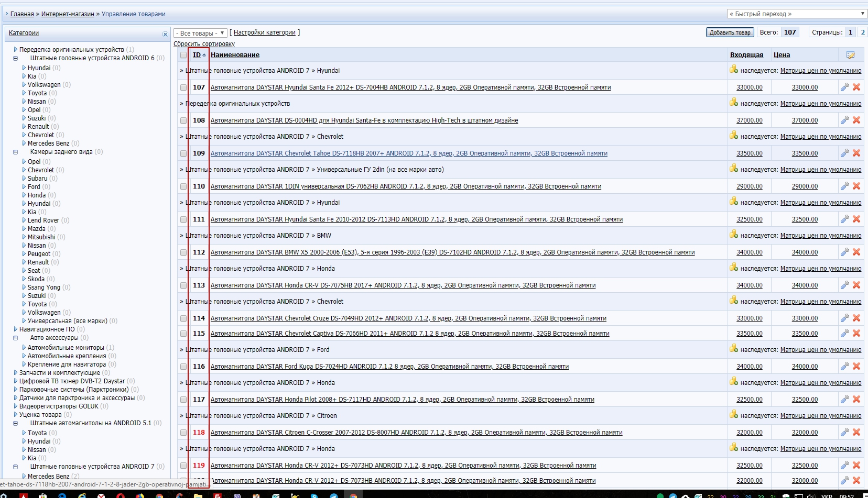The width and height of the screenshot is (868, 498).
Task: Click the coins price icon above product 107
Action: click(x=734, y=70)
